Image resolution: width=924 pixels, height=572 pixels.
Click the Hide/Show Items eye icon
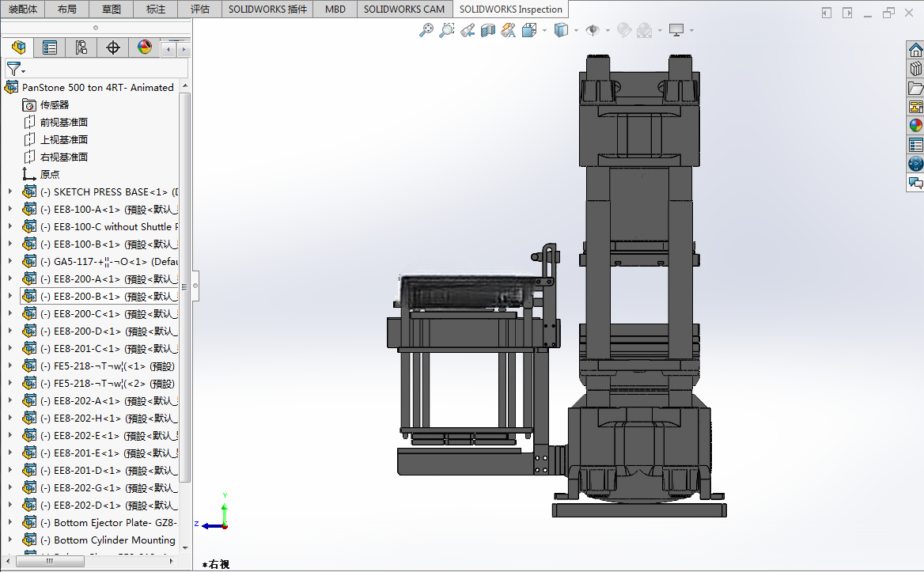(x=593, y=30)
